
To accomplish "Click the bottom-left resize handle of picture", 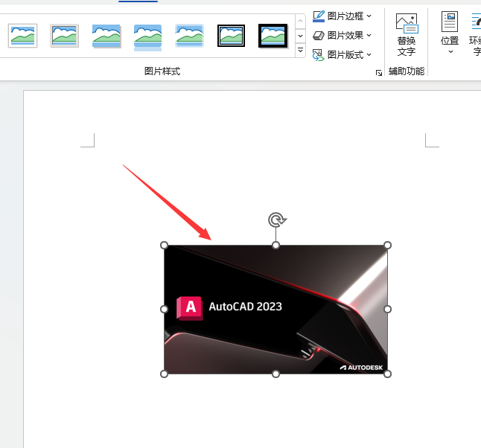I will point(164,374).
